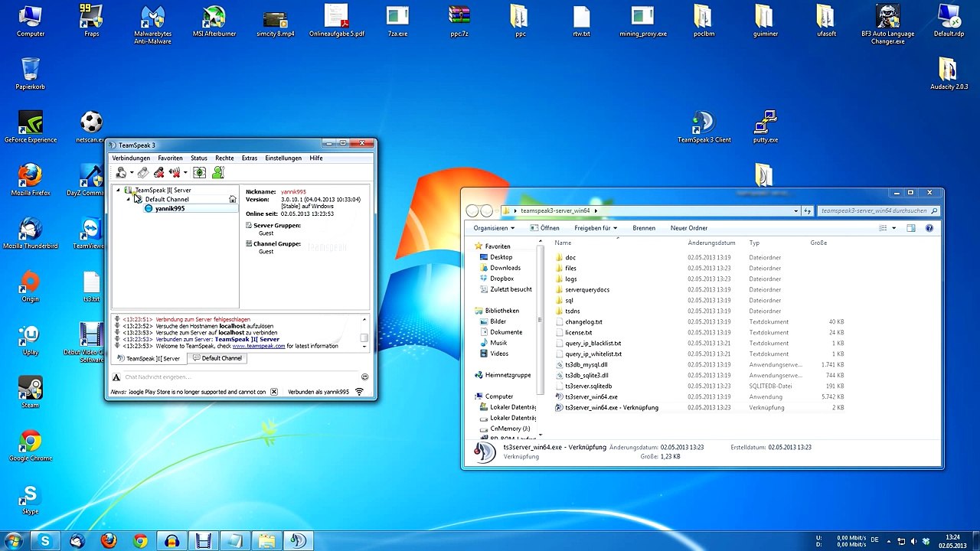Image resolution: width=980 pixels, height=551 pixels.
Task: Select the serverquerydocs folder
Action: point(582,289)
